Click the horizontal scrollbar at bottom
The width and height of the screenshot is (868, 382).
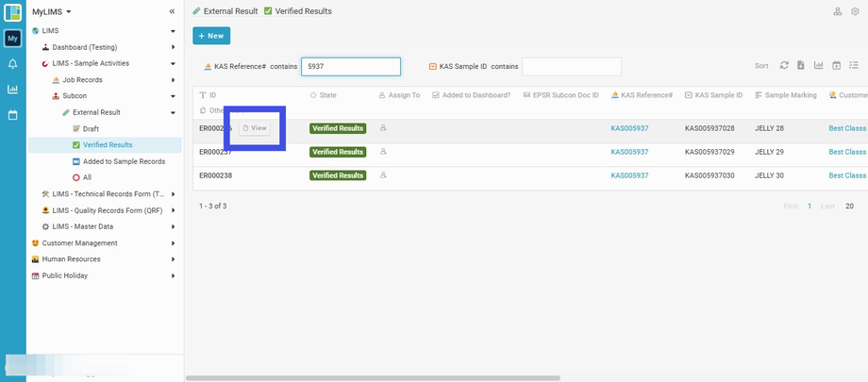tap(373, 378)
